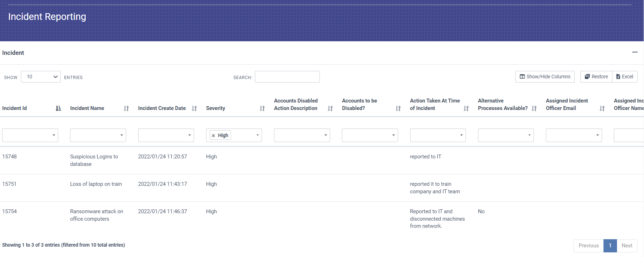Sort by Incident Id column icon
The width and height of the screenshot is (644, 257).
[58, 108]
